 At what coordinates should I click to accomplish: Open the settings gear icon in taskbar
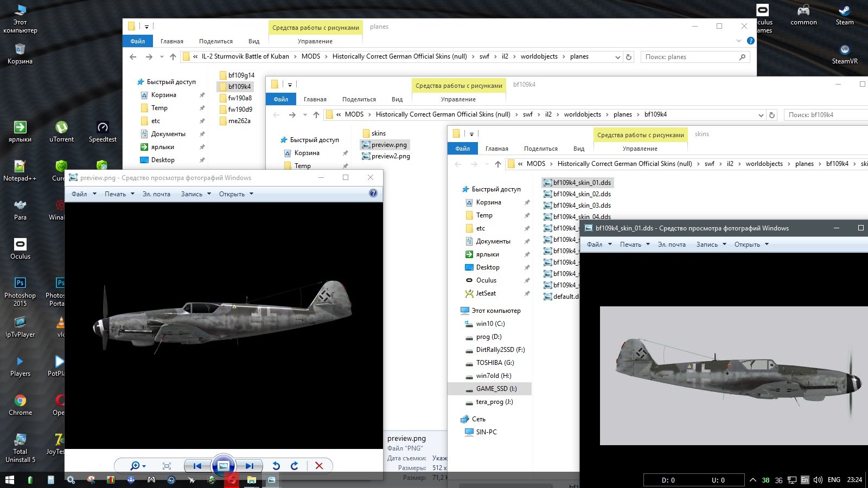71,480
